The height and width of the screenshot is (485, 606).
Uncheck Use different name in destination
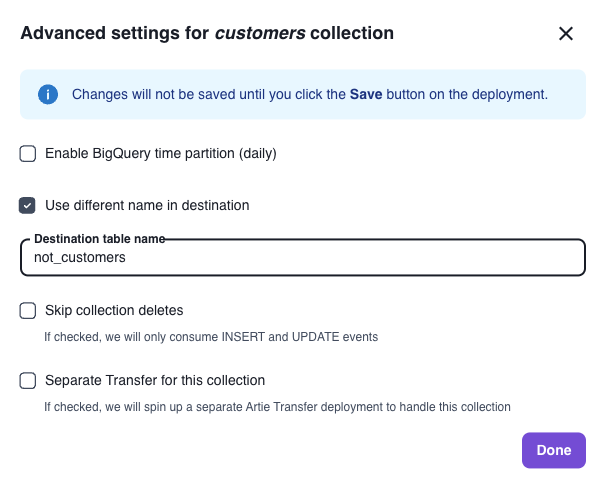coord(27,205)
